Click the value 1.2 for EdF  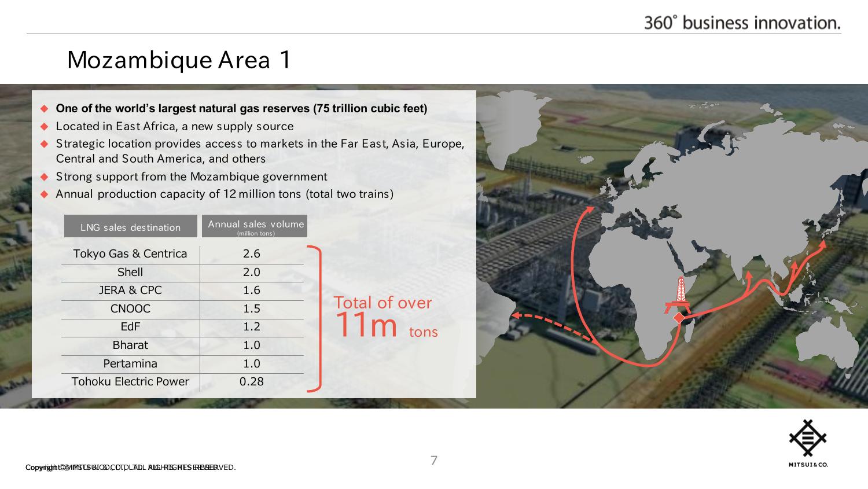coord(252,326)
